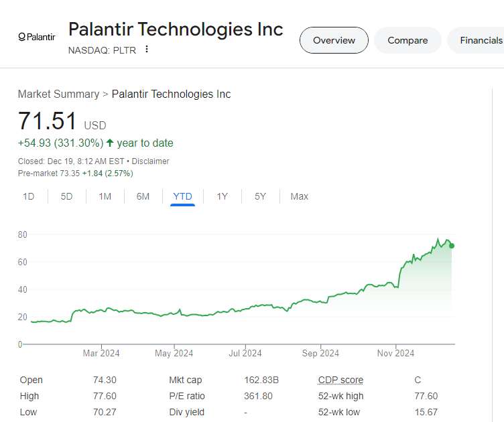Switch chart to 6M range
Viewport: 504px width, 422px height.
coord(143,196)
